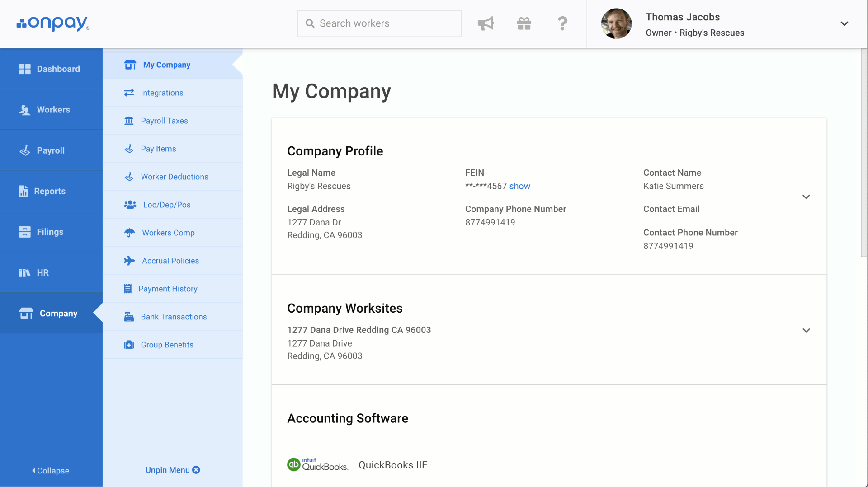
Task: Open the HR section
Action: tap(51, 272)
